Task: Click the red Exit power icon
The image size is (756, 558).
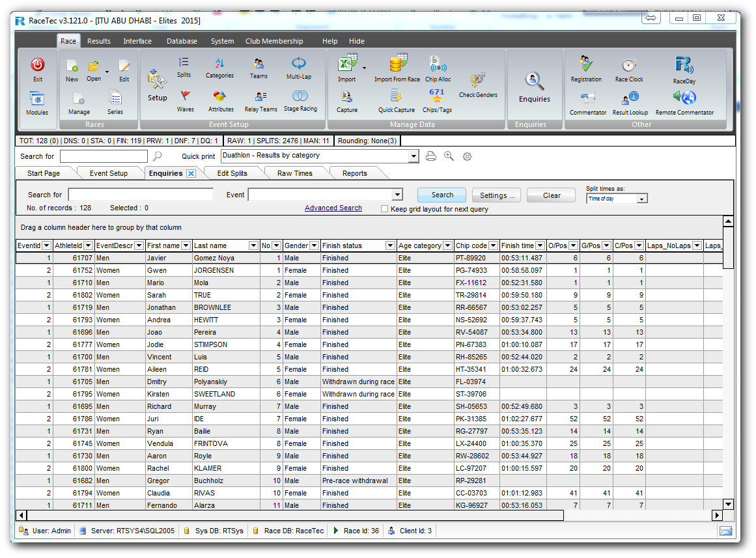Action: (x=38, y=64)
